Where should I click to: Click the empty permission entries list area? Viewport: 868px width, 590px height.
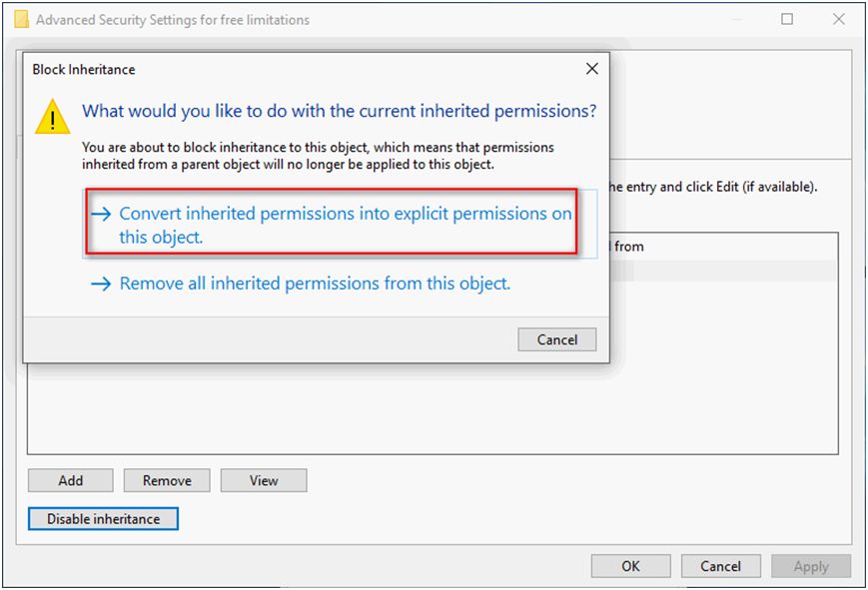point(430,409)
